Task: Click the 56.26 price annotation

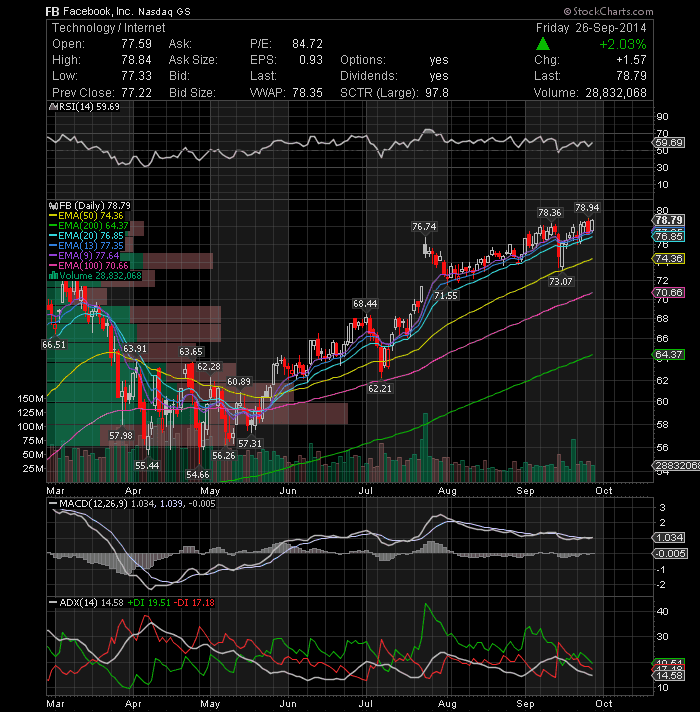Action: pyautogui.click(x=224, y=455)
